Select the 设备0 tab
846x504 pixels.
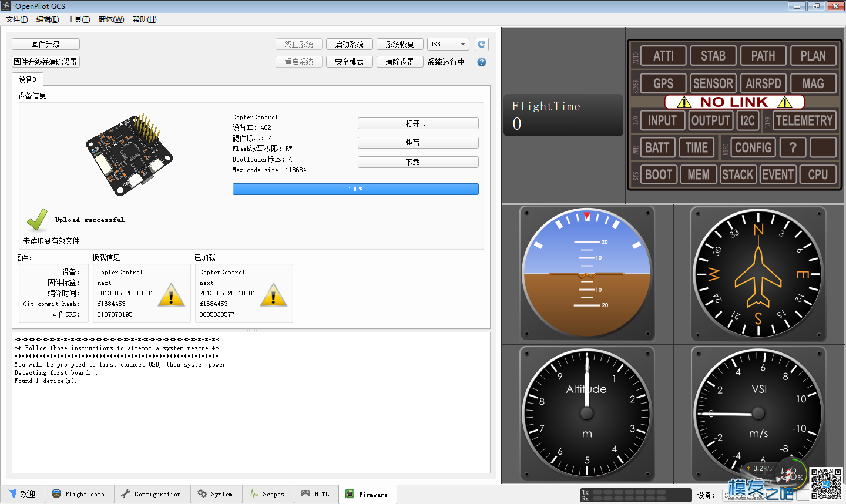point(28,79)
